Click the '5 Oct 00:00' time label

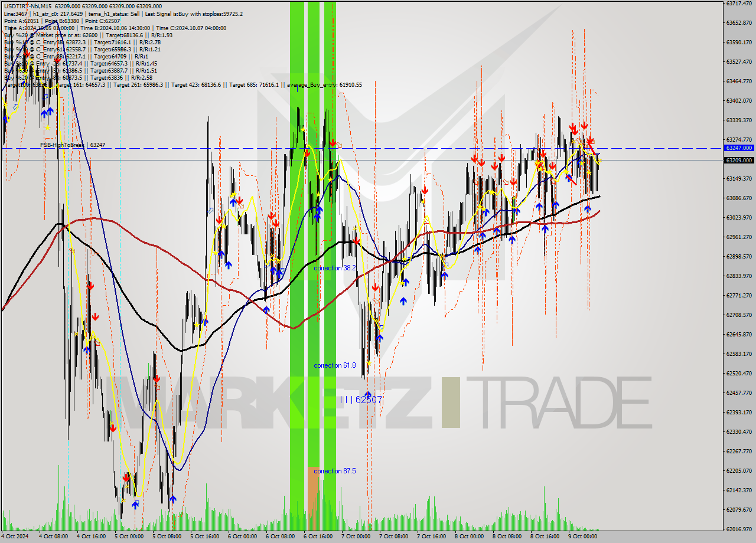pyautogui.click(x=129, y=537)
